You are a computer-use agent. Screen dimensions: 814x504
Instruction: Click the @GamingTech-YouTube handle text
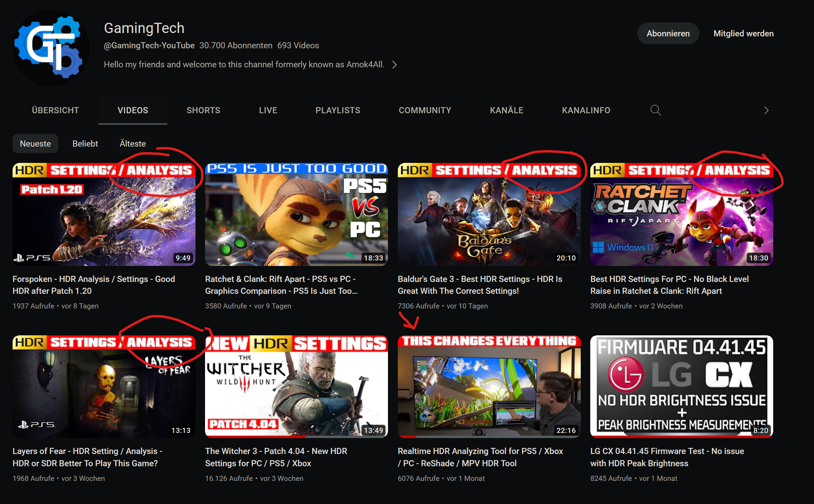click(x=149, y=45)
